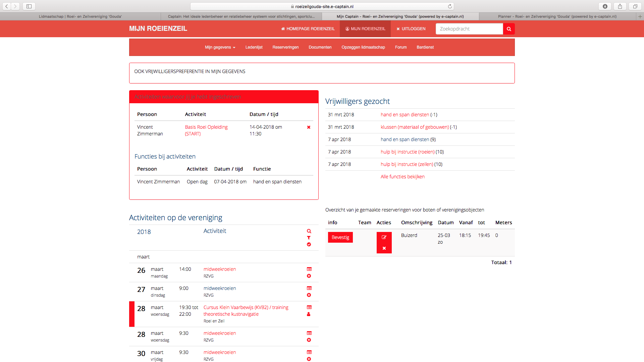Open the filter funnel icon in activities
Image resolution: width=644 pixels, height=362 pixels.
(309, 238)
